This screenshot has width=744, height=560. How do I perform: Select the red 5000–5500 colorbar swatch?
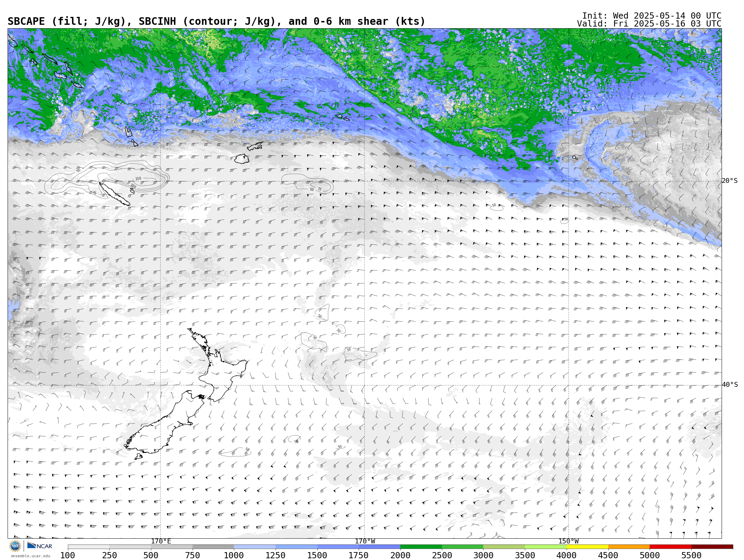pos(670,547)
